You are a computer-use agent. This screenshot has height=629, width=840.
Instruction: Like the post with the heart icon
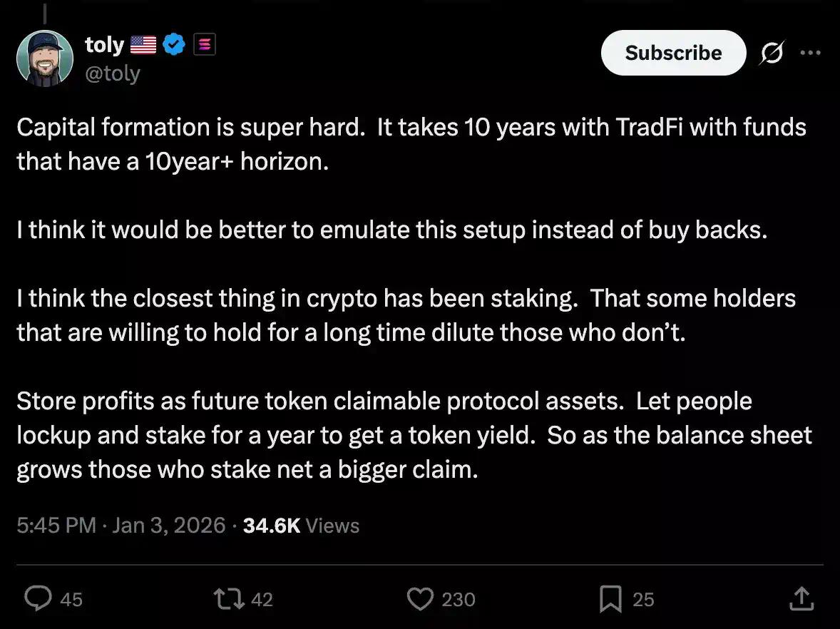[419, 599]
